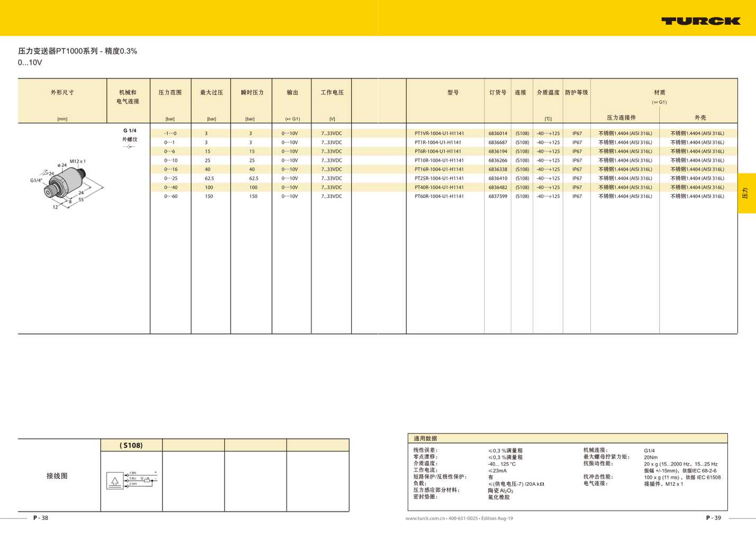Click the 介质温度 column header

[548, 93]
